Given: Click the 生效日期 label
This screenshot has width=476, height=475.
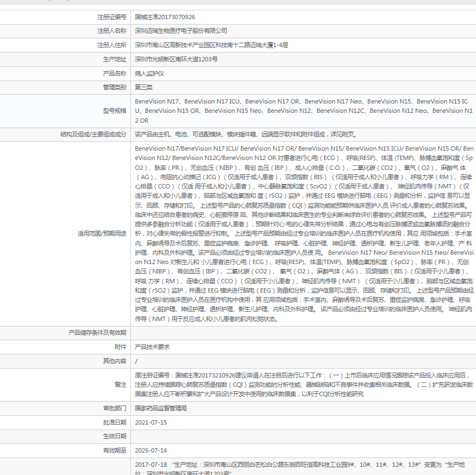Looking at the screenshot, I should click(x=114, y=437).
